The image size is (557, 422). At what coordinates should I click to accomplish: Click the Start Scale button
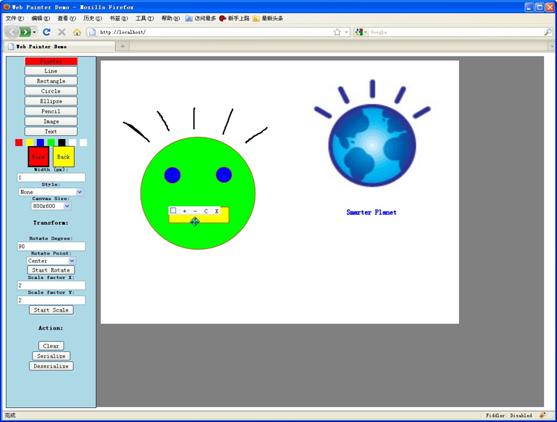[51, 310]
